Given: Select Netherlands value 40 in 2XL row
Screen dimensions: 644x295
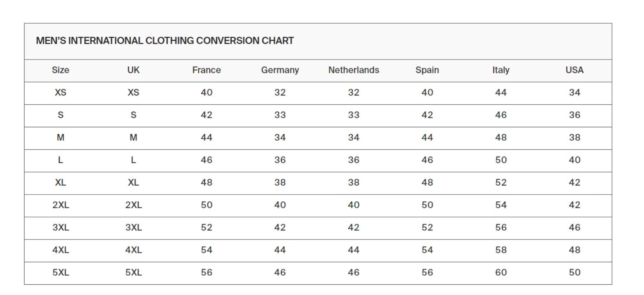Looking at the screenshot, I should (354, 205).
